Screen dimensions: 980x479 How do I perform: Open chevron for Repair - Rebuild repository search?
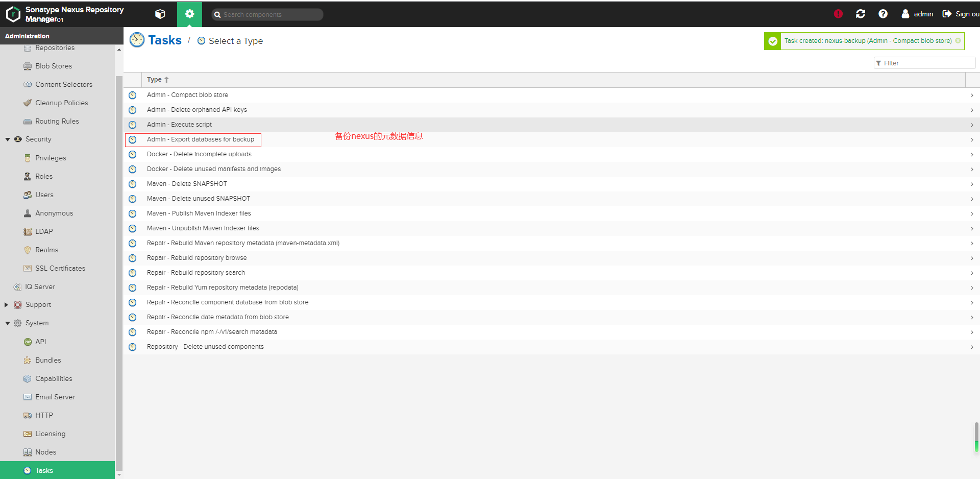[x=972, y=273]
